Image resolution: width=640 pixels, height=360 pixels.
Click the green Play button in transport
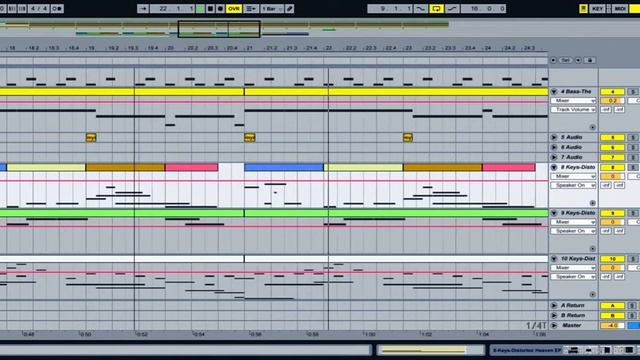[200, 9]
